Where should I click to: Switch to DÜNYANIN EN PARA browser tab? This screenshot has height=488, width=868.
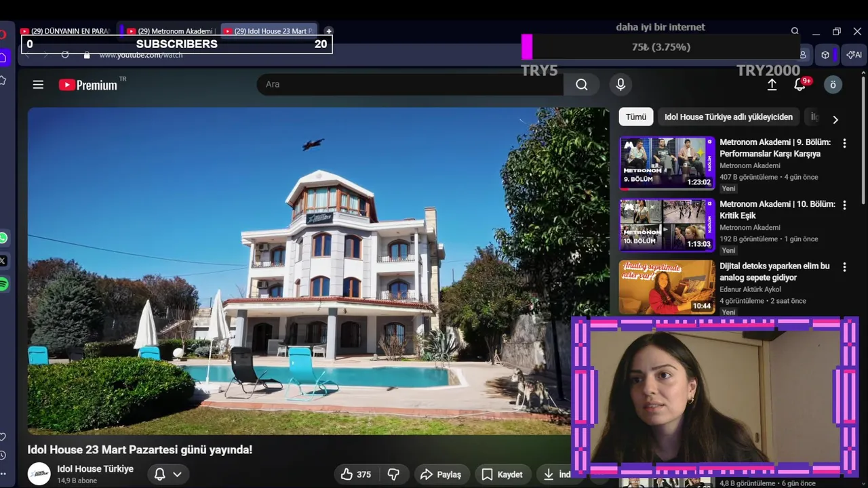coord(66,31)
